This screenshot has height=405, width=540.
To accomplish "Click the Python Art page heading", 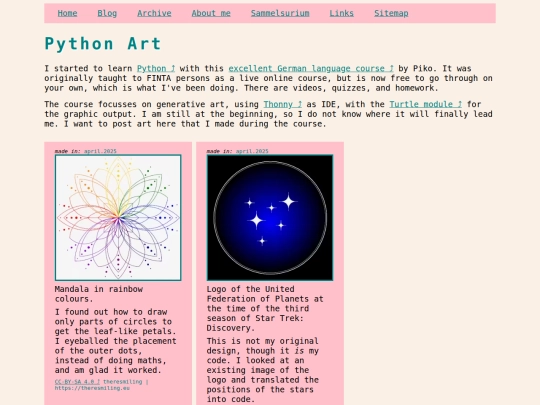I will pos(103,44).
